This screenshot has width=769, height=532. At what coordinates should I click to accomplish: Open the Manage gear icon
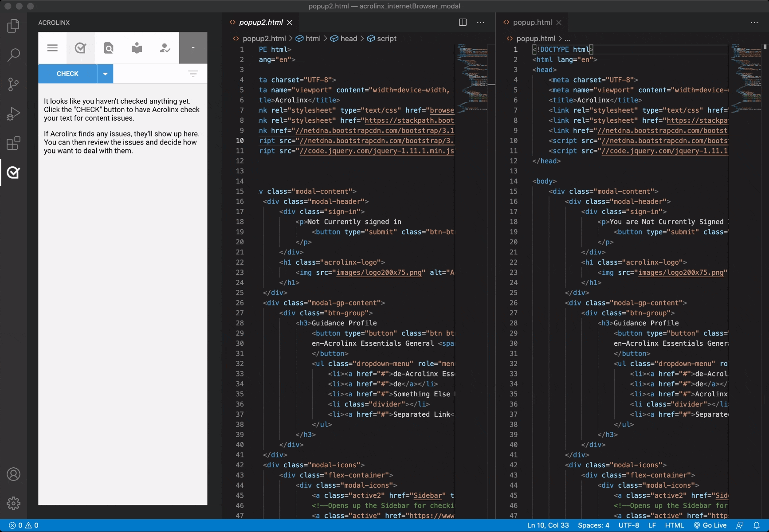13,504
